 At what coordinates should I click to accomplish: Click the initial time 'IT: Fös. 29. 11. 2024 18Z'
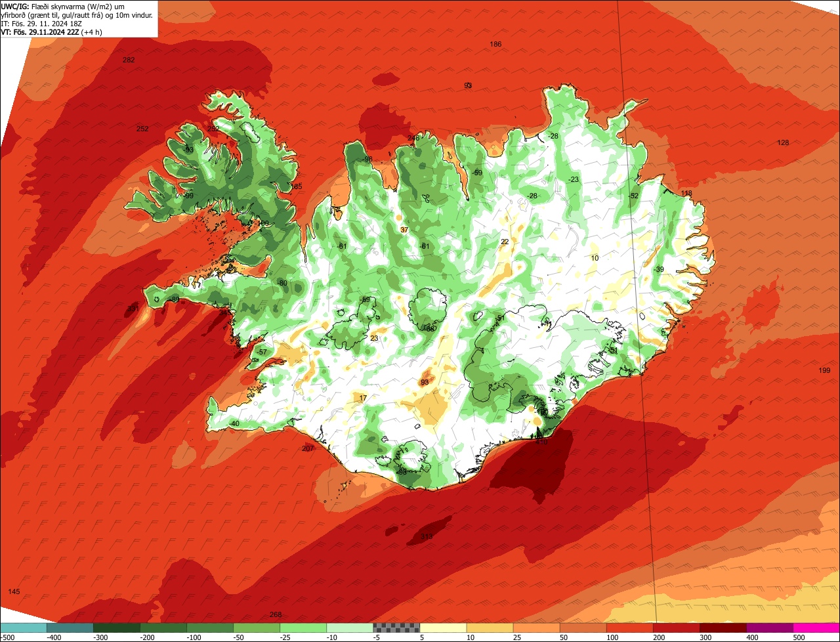[43, 23]
